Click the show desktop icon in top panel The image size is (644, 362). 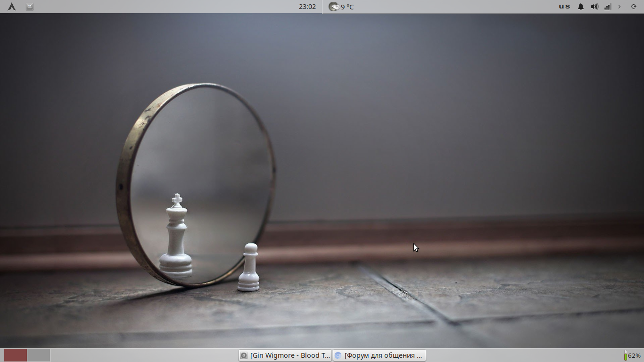[x=30, y=7]
